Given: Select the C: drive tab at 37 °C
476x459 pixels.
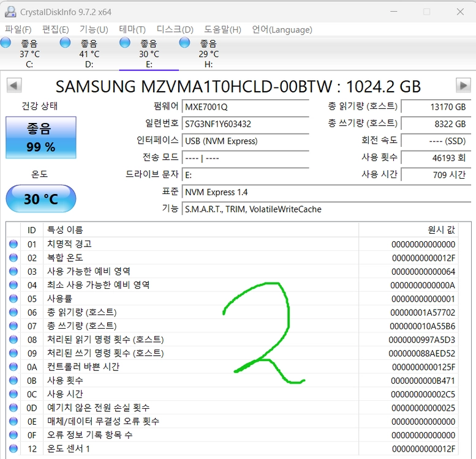Looking at the screenshot, I should (29, 54).
